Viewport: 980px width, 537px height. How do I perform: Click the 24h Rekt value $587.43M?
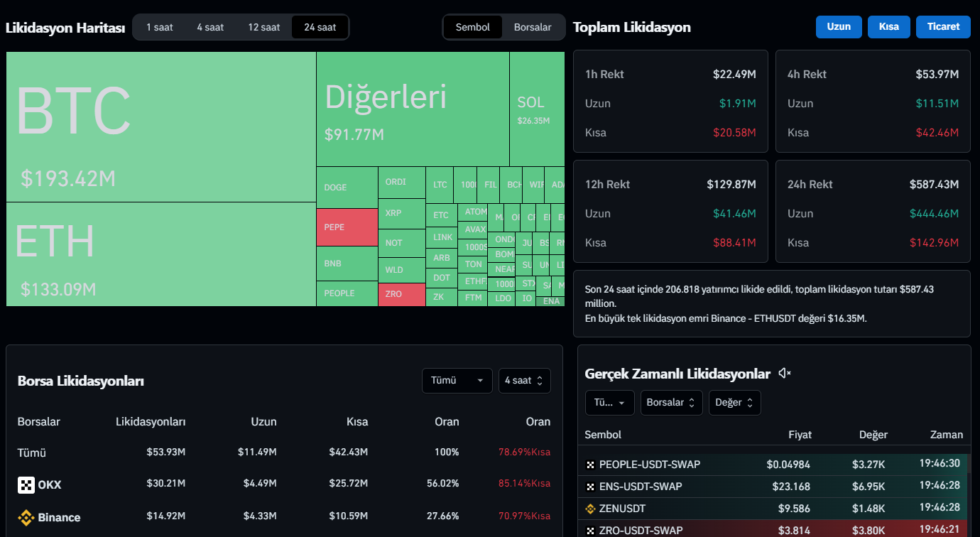(935, 185)
